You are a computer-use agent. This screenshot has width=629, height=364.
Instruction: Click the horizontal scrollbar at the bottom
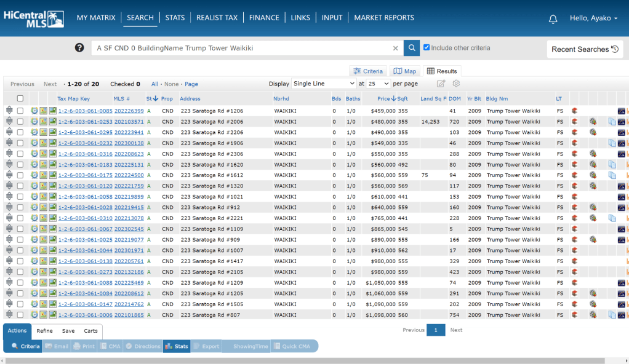click(x=308, y=360)
